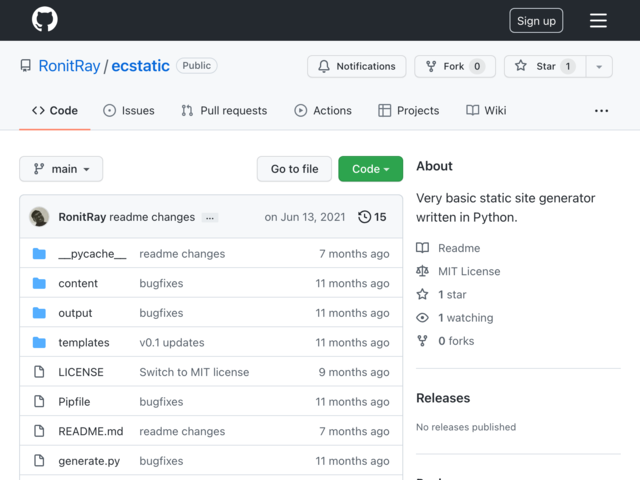The image size is (640, 480).
Task: Click the content folder icon
Action: (x=39, y=283)
